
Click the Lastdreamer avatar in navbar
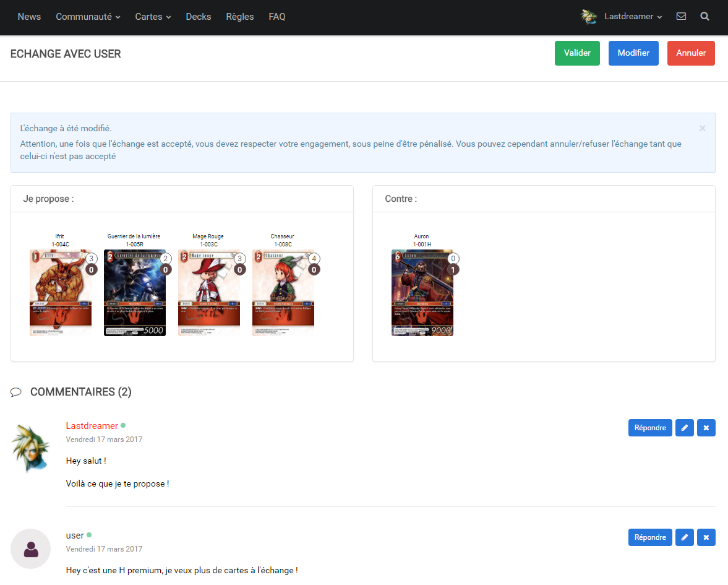589,17
